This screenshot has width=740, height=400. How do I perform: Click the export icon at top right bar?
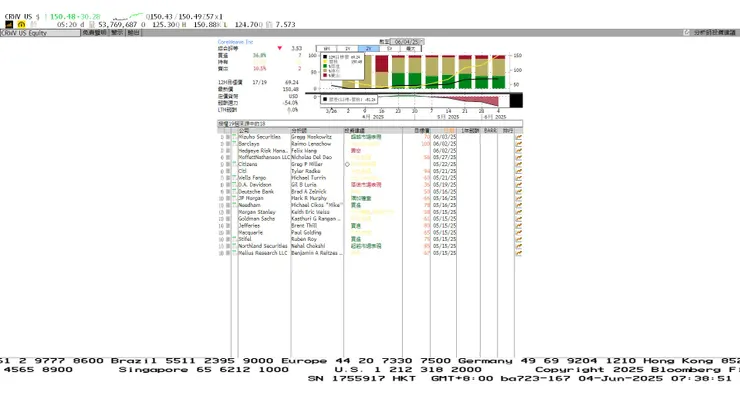pyautogui.click(x=686, y=33)
